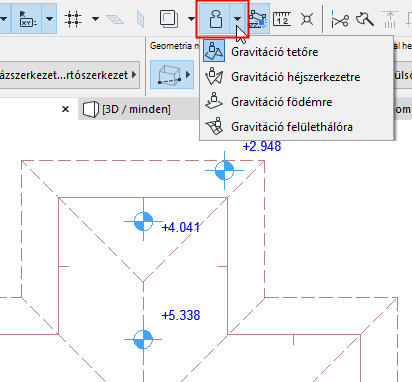Click the ruler measure tool icon
412x382 pixels.
point(282,19)
